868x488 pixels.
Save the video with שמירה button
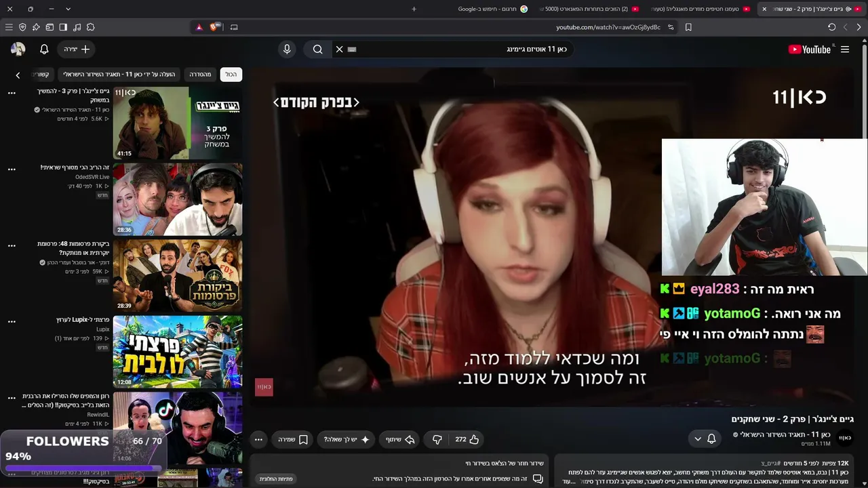(293, 439)
